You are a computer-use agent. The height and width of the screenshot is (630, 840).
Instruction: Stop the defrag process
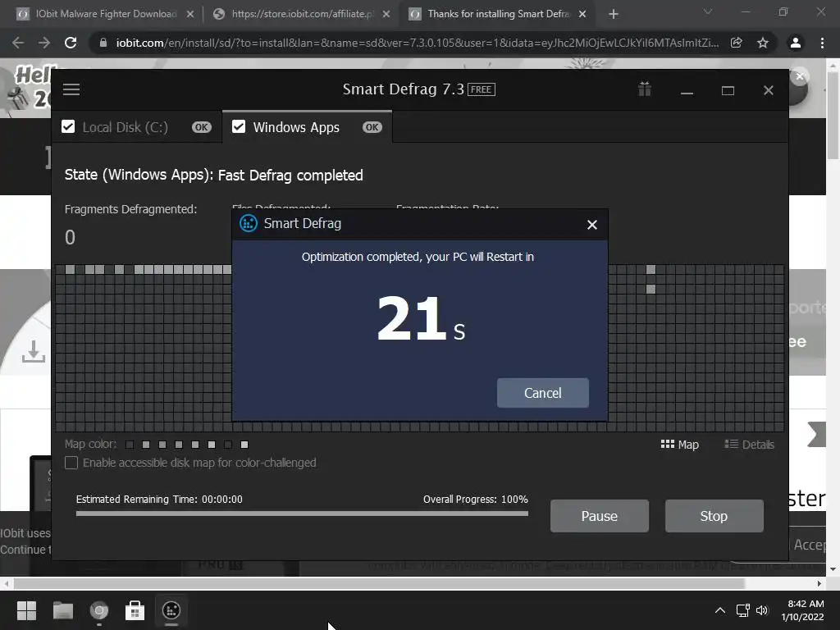714,516
